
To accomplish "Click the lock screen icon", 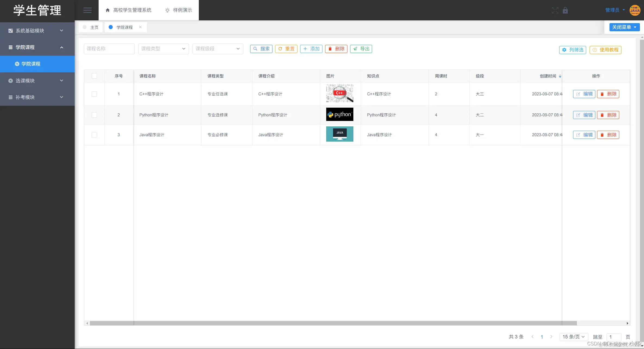I will point(565,10).
